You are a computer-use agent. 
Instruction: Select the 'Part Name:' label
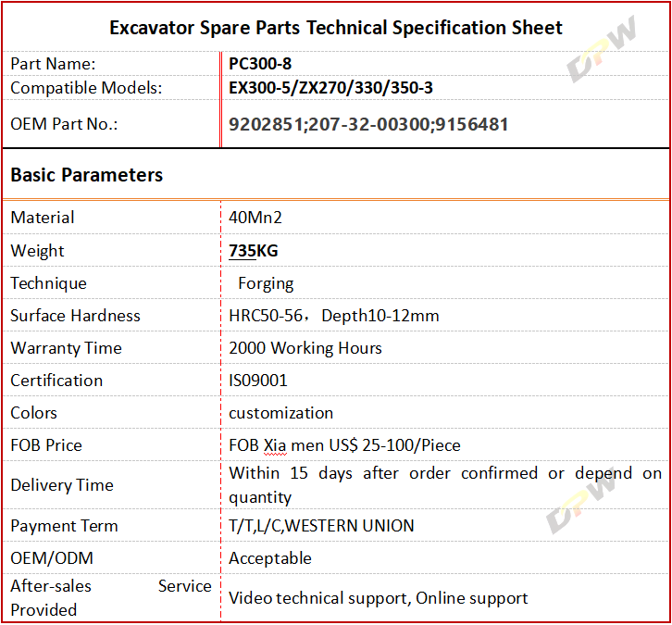coord(53,64)
